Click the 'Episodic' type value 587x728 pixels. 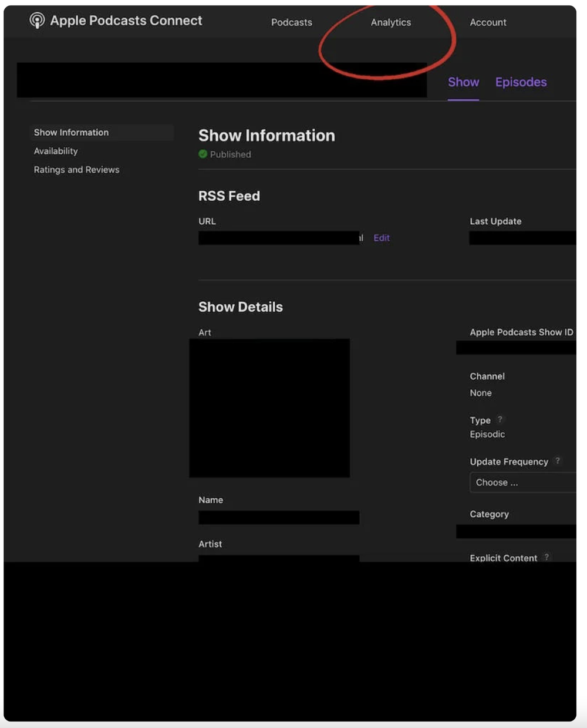(x=487, y=434)
